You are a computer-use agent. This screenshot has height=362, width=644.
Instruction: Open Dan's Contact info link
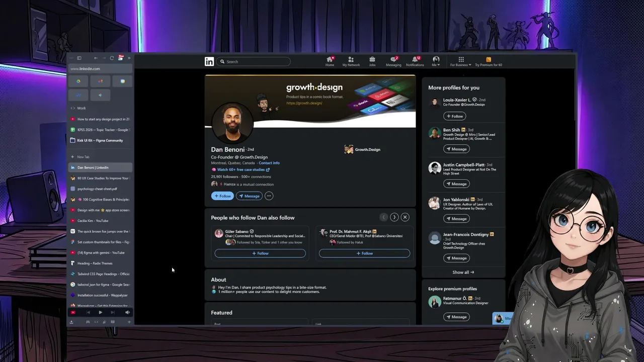pos(269,163)
